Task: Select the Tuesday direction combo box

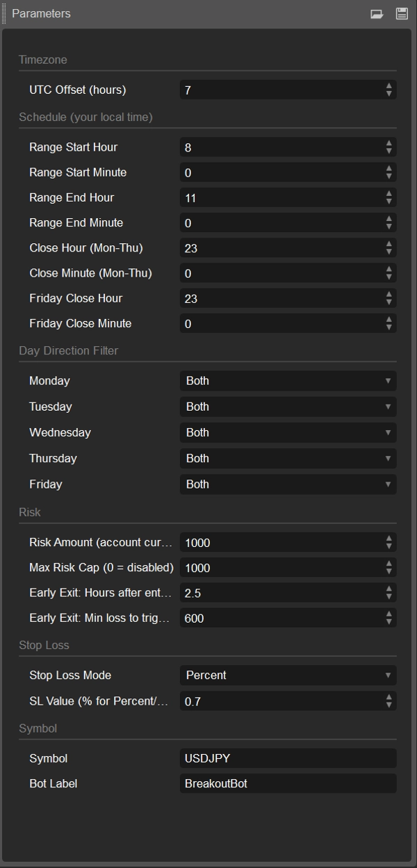Action: click(x=288, y=407)
